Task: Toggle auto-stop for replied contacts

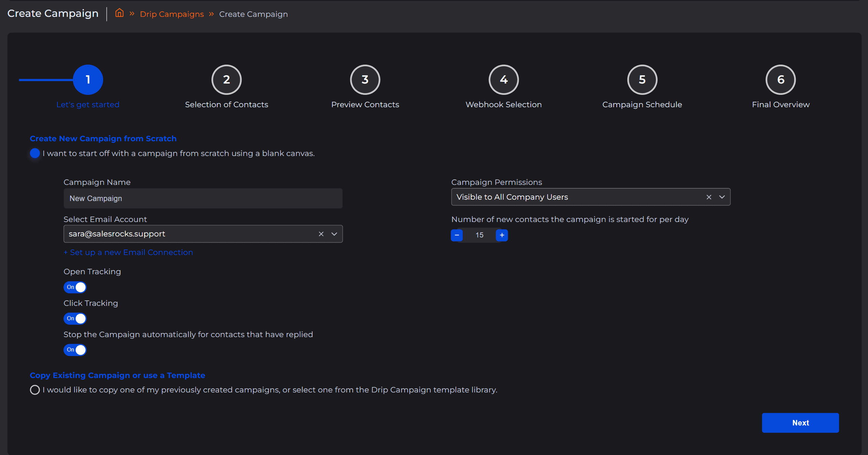Action: click(75, 350)
